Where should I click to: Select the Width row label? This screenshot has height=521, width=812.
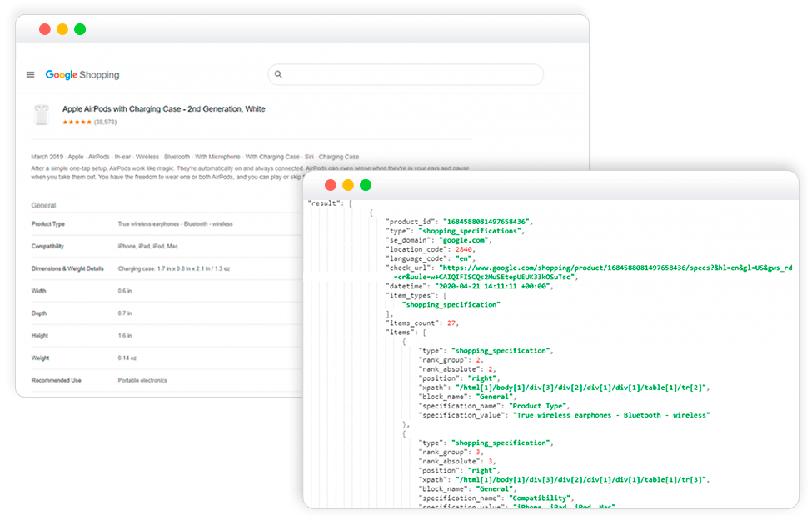click(39, 291)
